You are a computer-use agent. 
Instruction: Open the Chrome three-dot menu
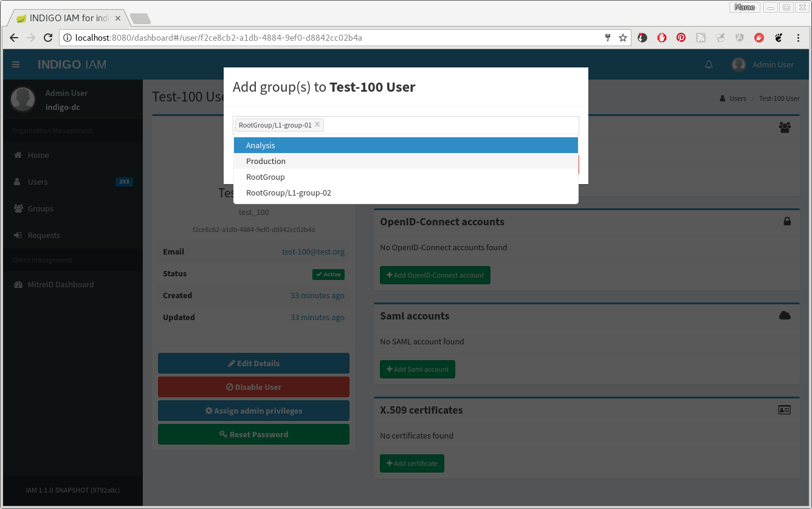pyautogui.click(x=798, y=38)
